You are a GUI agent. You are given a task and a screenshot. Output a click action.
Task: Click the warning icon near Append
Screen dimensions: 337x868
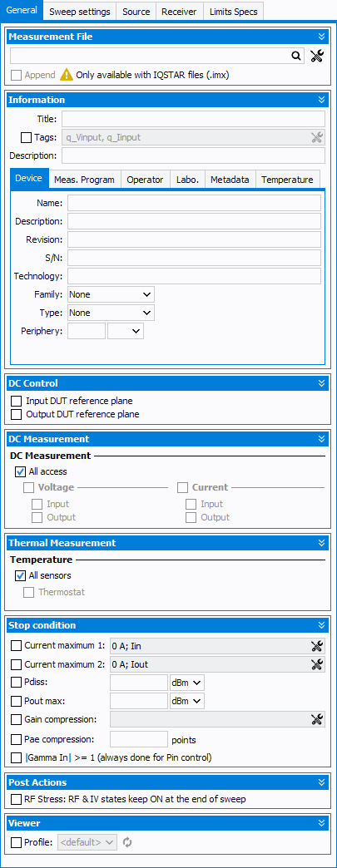point(67,75)
